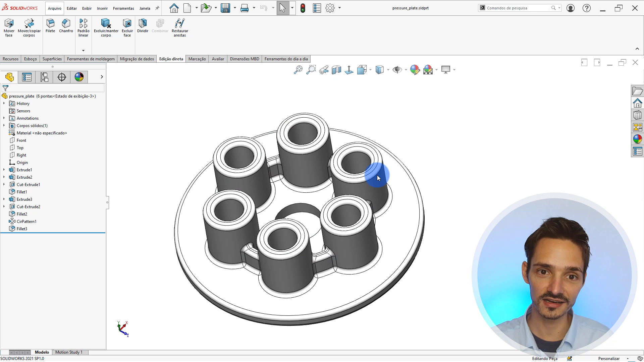Switch to the Superfícies tab
Screen dimensions: 644x362
tap(52, 59)
